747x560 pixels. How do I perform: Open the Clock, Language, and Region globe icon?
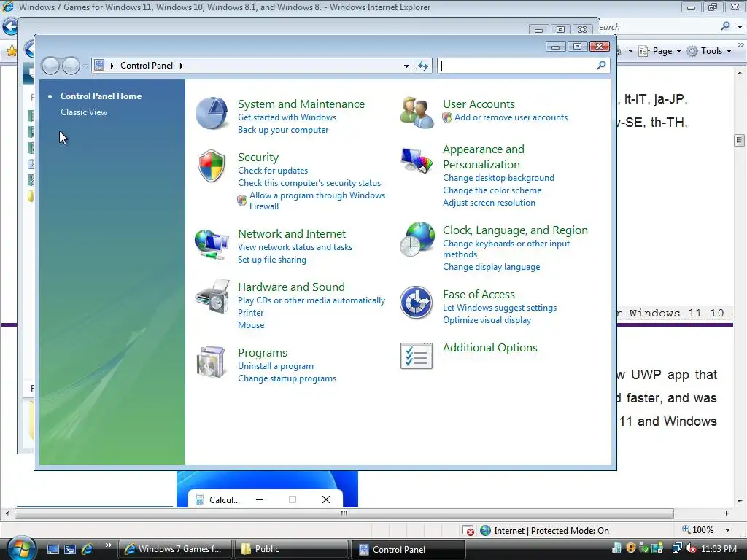[417, 239]
